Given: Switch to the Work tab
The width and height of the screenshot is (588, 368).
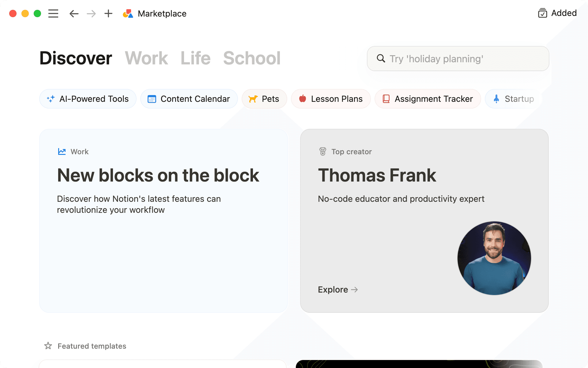Looking at the screenshot, I should coord(146,58).
